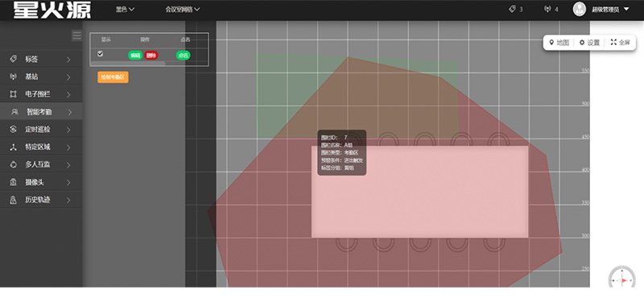The image size is (644, 302).
Task: Open 设置 gear settings on map
Action: [x=582, y=43]
